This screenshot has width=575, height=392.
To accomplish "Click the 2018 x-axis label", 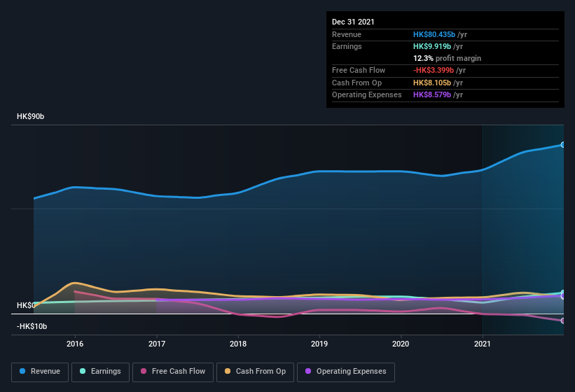I will 238,344.
